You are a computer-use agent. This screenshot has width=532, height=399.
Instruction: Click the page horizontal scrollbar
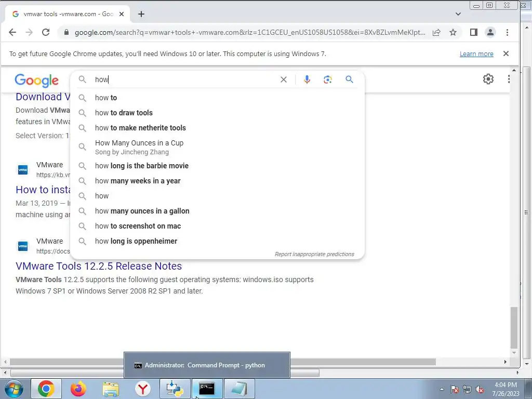pos(222,362)
